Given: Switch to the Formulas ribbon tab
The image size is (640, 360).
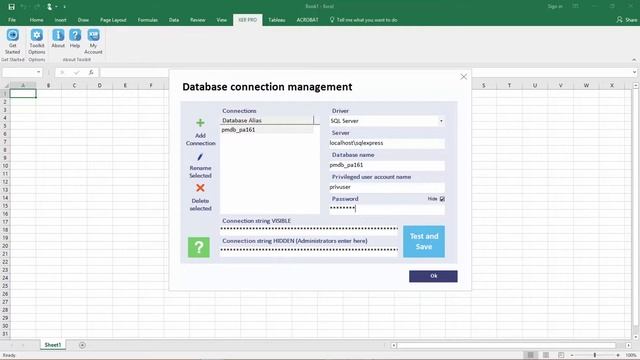Looking at the screenshot, I should coord(147,20).
